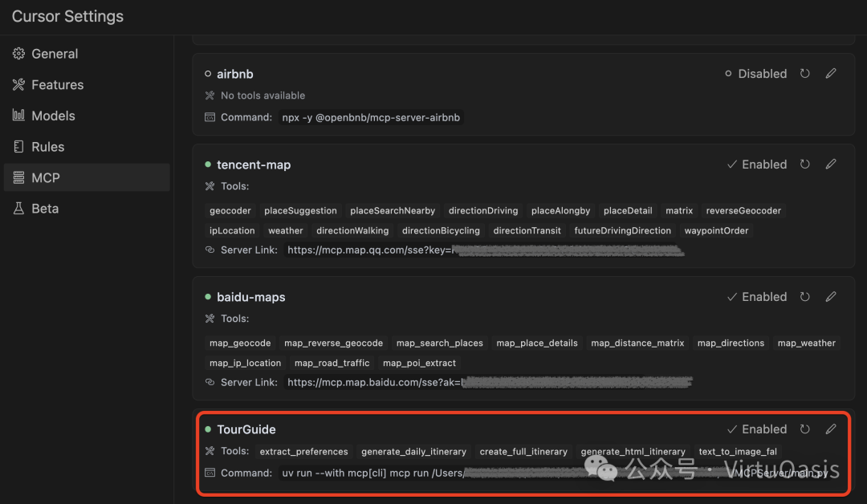Toggle TourGuide Enabled status
Screen dimensions: 867x504
pyautogui.click(x=756, y=429)
